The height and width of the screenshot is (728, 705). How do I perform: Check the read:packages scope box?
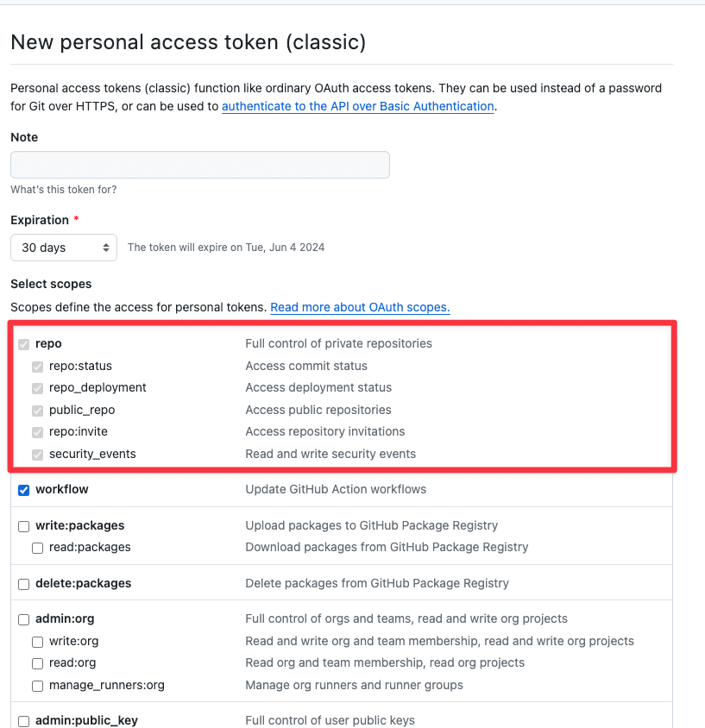(38, 548)
